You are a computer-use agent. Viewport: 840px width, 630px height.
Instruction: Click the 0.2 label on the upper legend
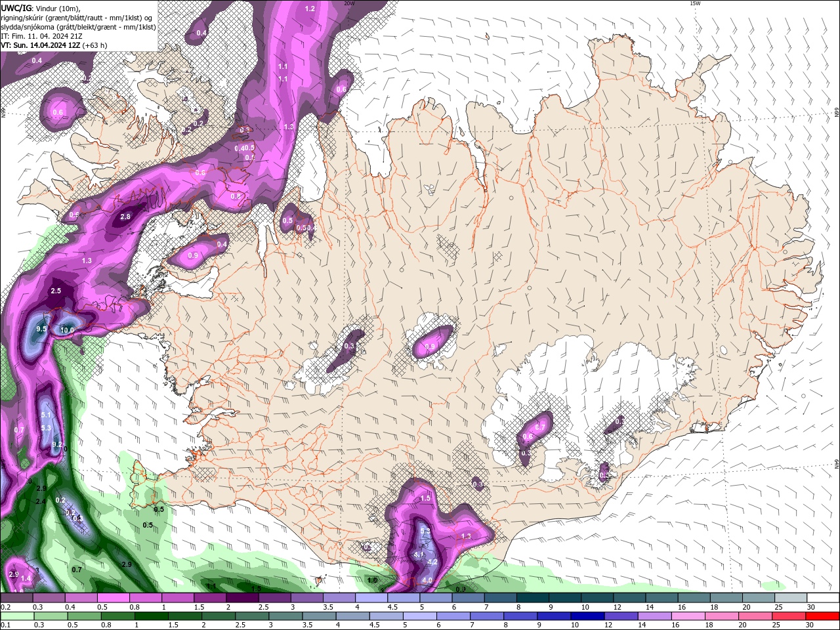pos(5,607)
